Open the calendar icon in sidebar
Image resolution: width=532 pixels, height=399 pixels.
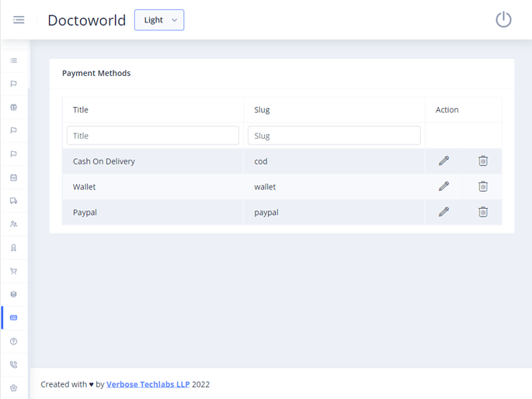(x=14, y=178)
